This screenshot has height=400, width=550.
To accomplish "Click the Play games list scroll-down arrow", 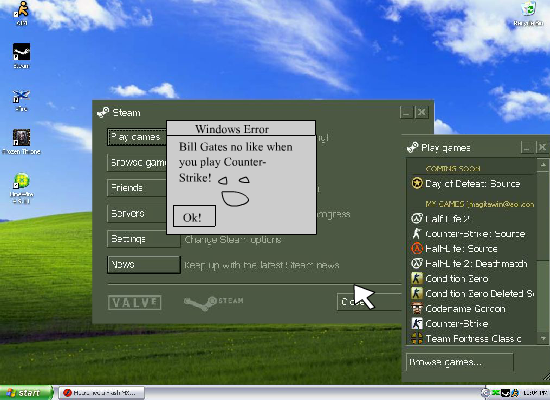I will click(543, 338).
